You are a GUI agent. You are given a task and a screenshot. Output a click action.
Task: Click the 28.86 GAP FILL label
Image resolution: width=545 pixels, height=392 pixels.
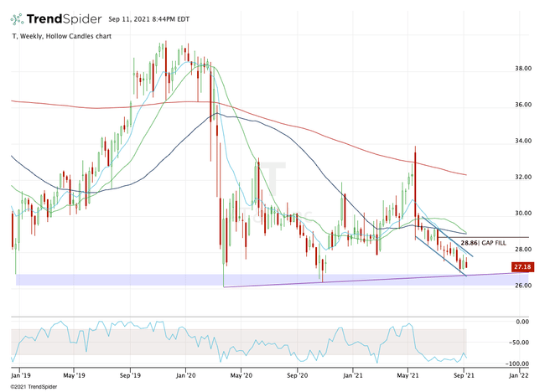485,242
